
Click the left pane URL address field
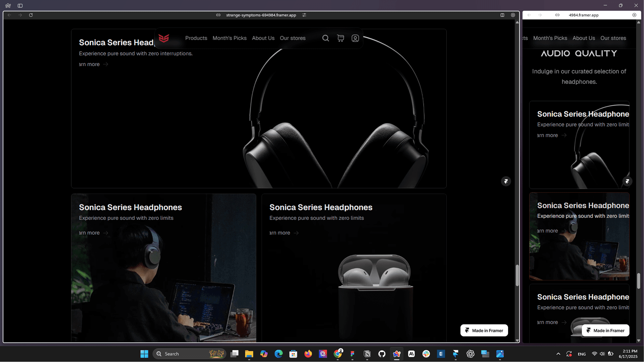pyautogui.click(x=261, y=15)
